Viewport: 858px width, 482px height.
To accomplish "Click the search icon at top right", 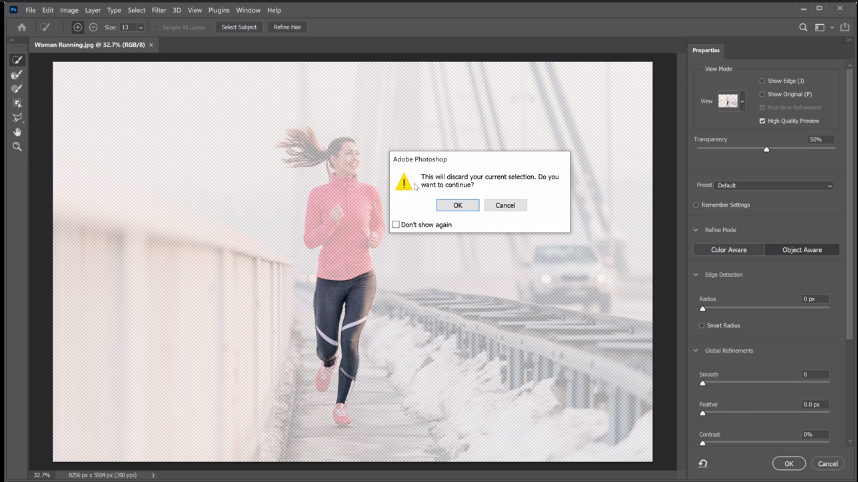I will (x=803, y=27).
